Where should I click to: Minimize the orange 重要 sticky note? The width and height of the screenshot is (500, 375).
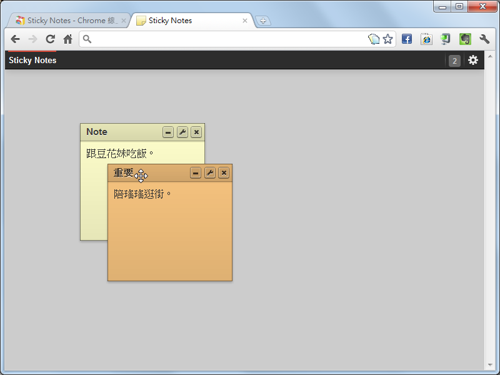click(196, 173)
